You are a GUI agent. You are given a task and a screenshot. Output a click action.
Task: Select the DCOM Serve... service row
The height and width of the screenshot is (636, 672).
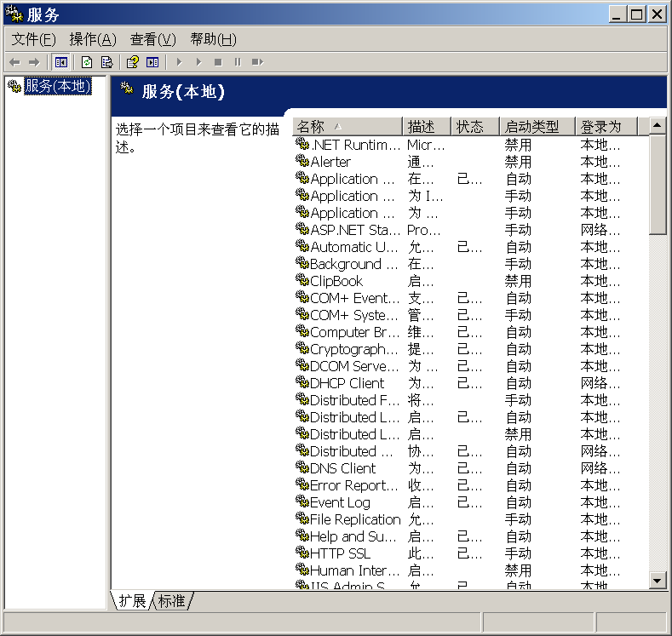[471, 366]
